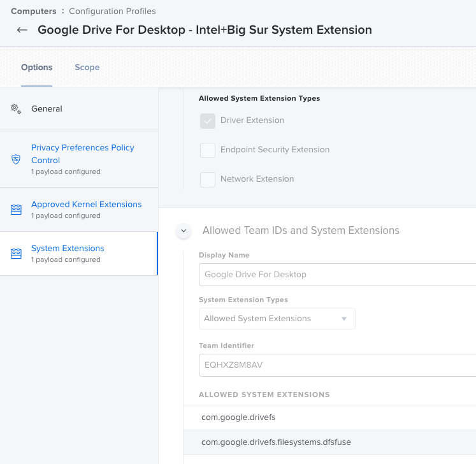Click the Privacy Preferences shield icon
This screenshot has height=464, width=476.
point(16,159)
